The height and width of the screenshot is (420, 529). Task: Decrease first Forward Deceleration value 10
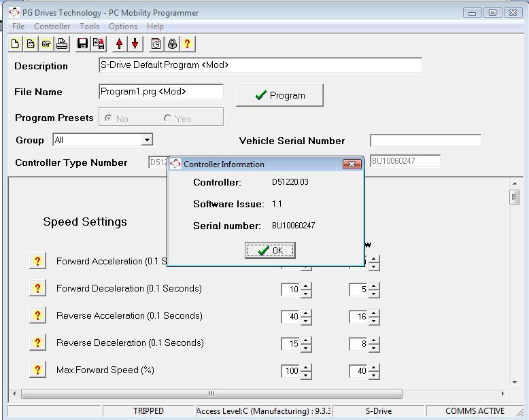[x=306, y=294]
